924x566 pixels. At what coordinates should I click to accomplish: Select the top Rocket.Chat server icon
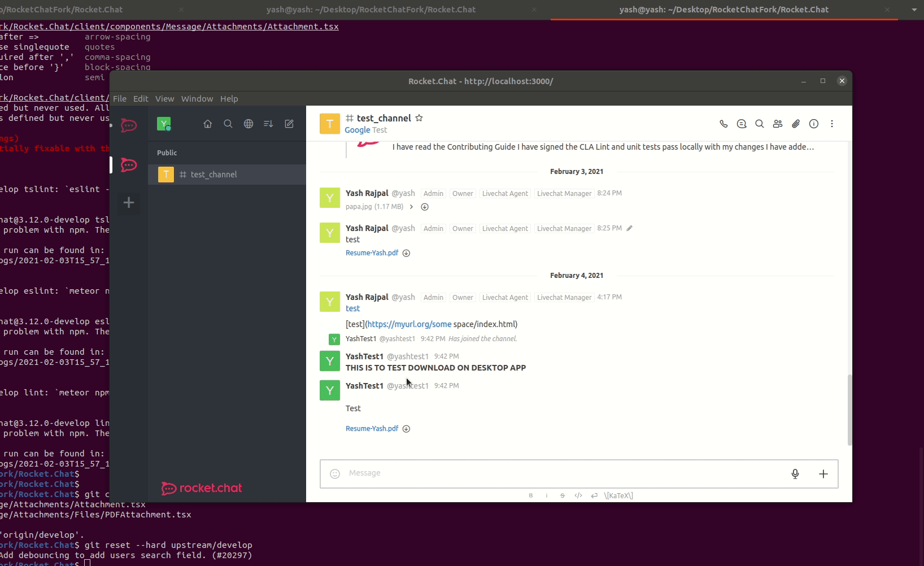(129, 125)
